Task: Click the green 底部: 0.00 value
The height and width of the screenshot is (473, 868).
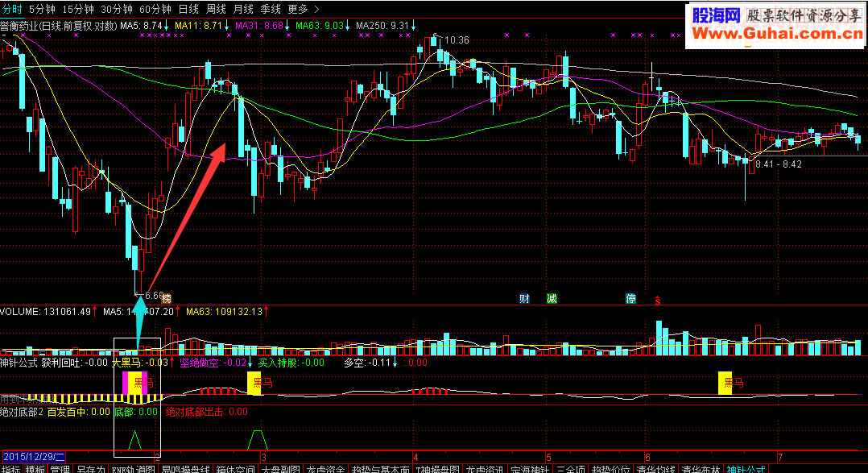Action: coord(136,412)
